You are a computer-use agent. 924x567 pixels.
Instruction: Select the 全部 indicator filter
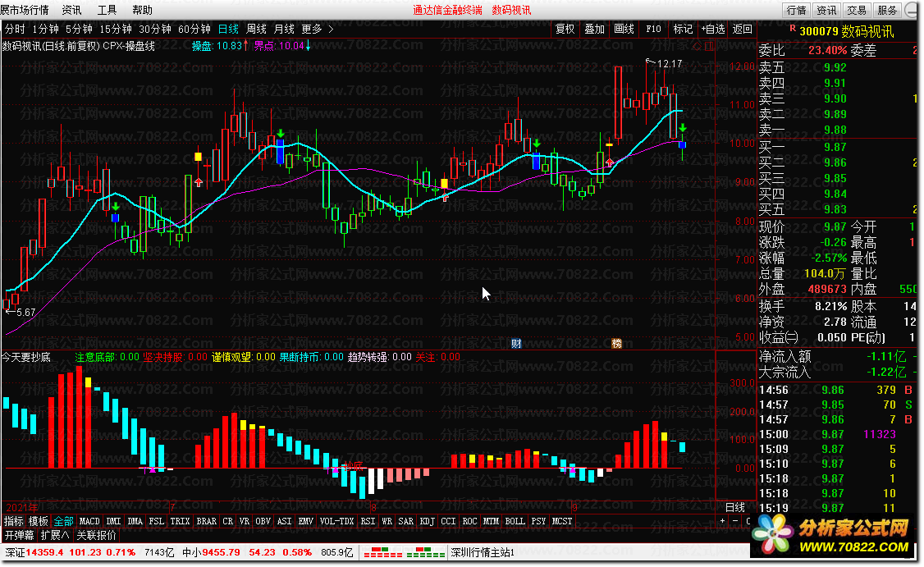coord(64,521)
